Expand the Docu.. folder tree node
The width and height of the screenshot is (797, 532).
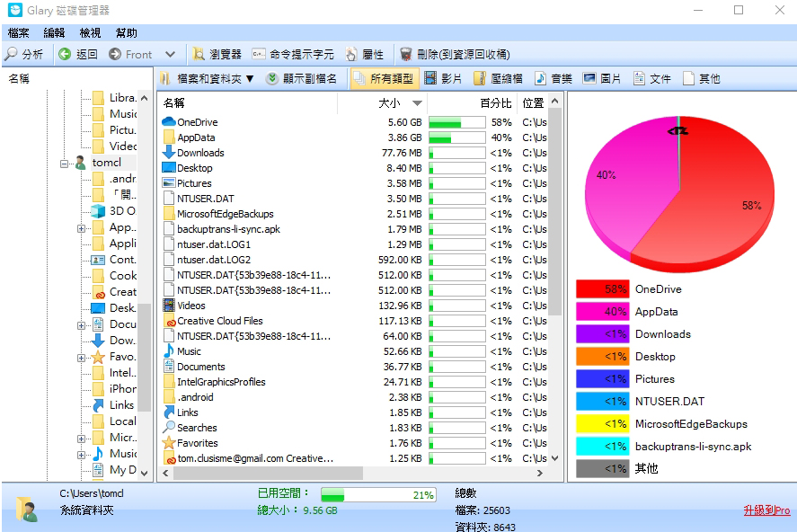point(81,325)
